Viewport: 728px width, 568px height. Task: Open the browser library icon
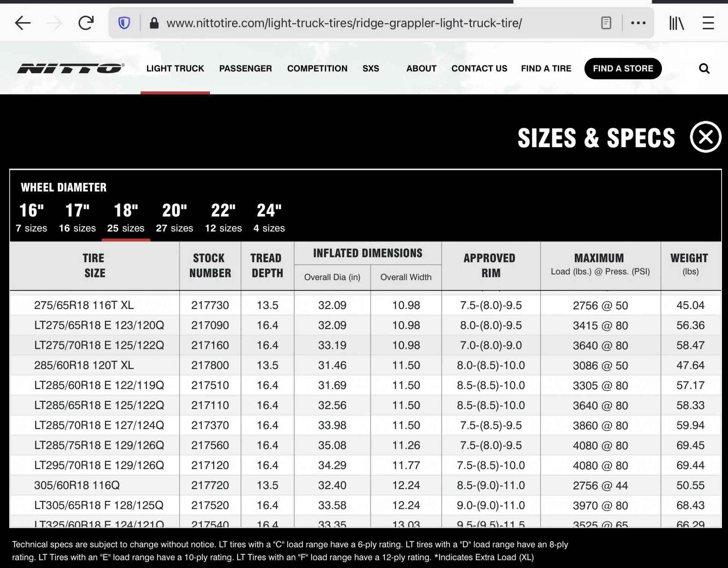tap(676, 23)
